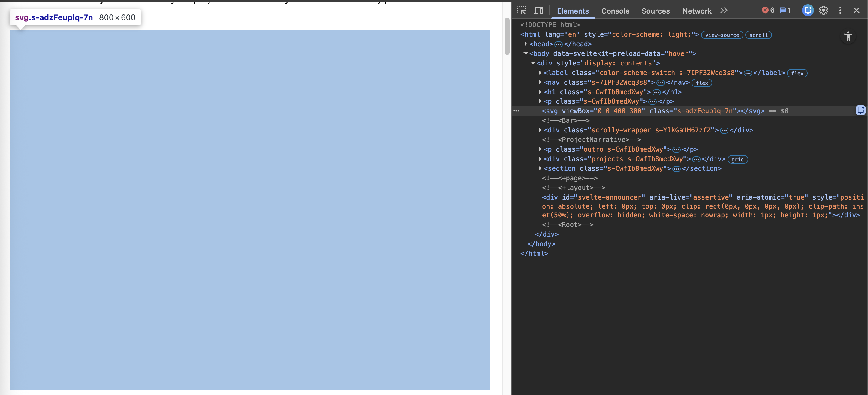Open DevTools settings via the gear icon
The height and width of the screenshot is (395, 868).
824,11
